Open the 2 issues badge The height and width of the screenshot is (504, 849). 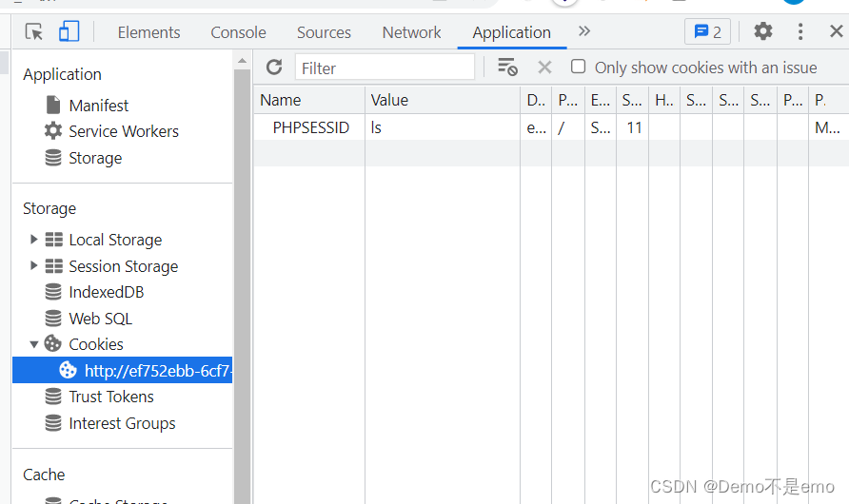pyautogui.click(x=707, y=32)
